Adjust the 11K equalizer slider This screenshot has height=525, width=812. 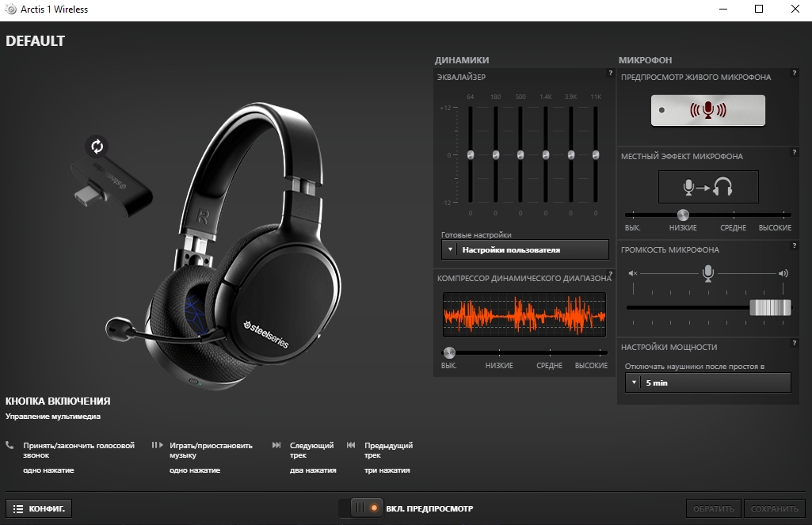pos(596,155)
